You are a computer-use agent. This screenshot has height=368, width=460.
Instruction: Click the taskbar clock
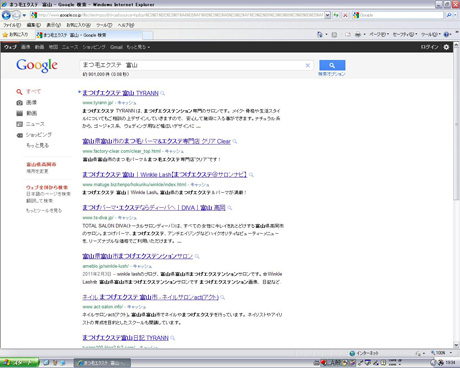click(451, 362)
